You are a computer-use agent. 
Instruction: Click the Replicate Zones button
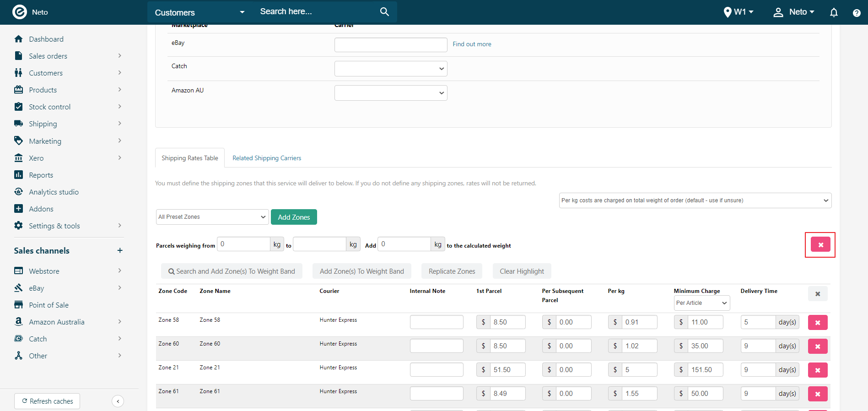point(452,271)
